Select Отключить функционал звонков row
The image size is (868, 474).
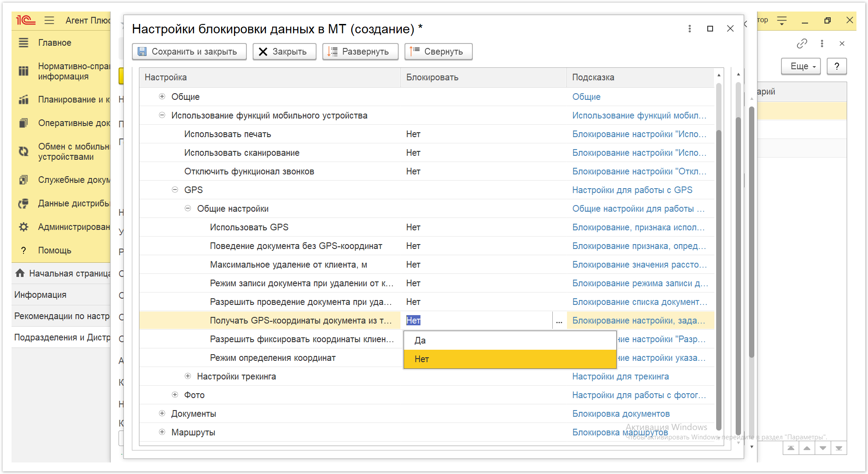click(x=426, y=171)
